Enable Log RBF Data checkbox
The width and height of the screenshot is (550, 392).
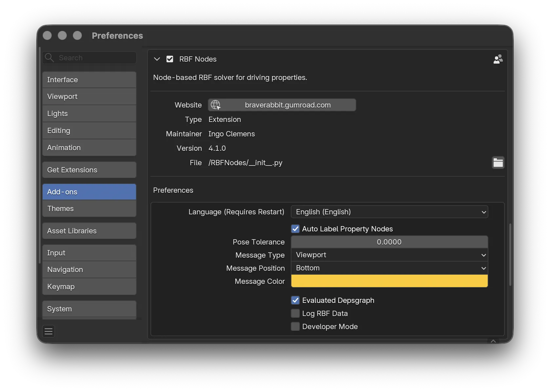[x=295, y=313]
